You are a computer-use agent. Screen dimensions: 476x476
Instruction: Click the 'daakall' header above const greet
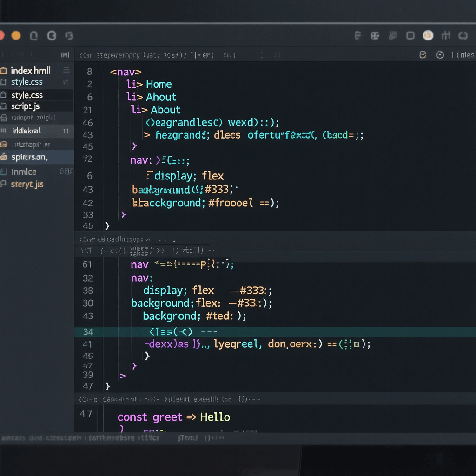[x=275, y=399]
